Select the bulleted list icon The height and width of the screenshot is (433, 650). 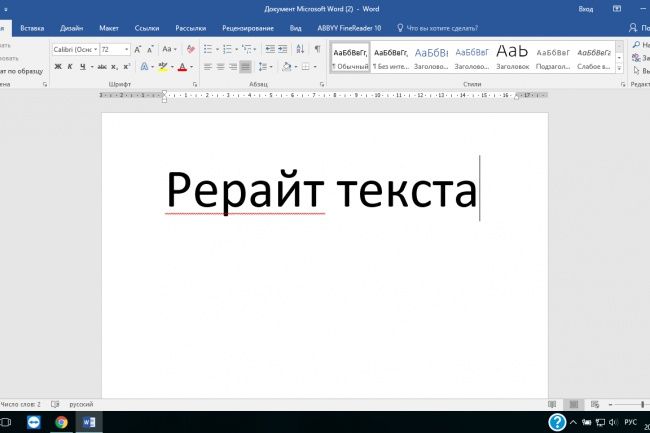coord(209,49)
